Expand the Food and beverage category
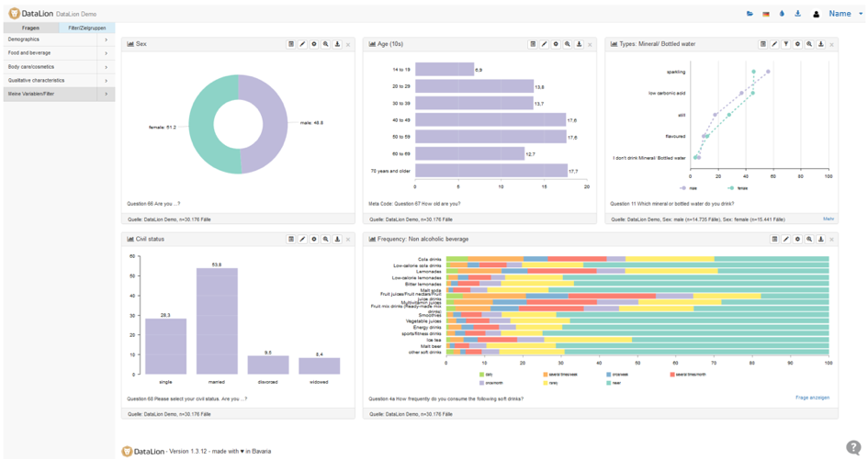The image size is (868, 460). coord(59,53)
